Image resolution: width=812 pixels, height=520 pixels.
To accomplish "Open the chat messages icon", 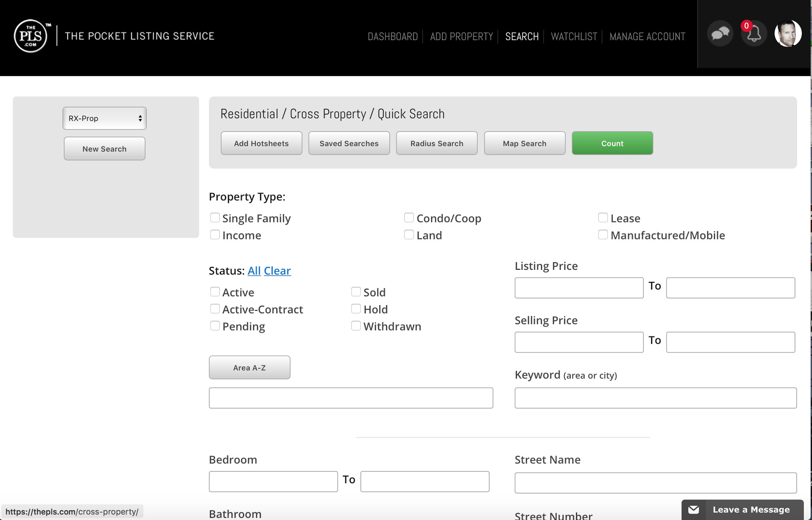I will (x=720, y=33).
